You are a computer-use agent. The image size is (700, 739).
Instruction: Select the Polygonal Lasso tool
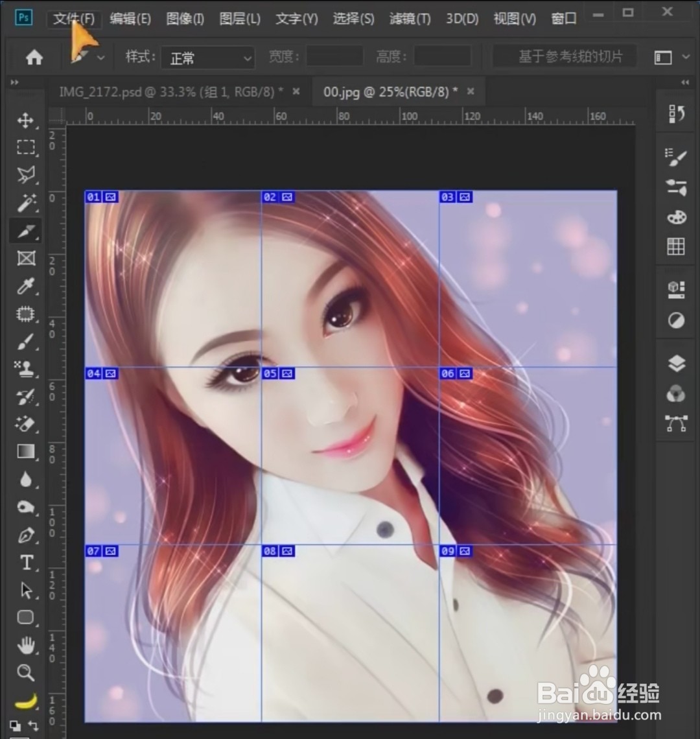tap(25, 175)
